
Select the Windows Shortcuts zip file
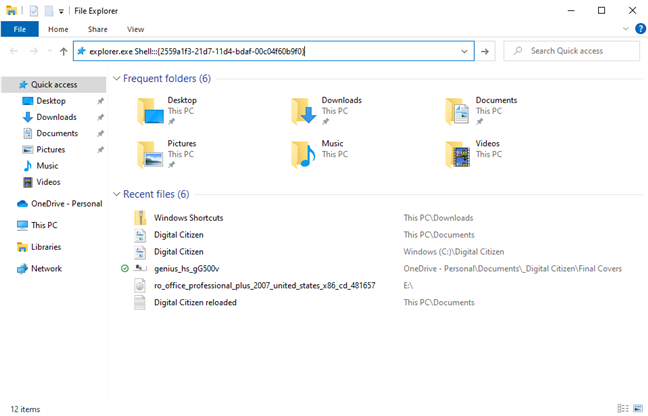(188, 218)
